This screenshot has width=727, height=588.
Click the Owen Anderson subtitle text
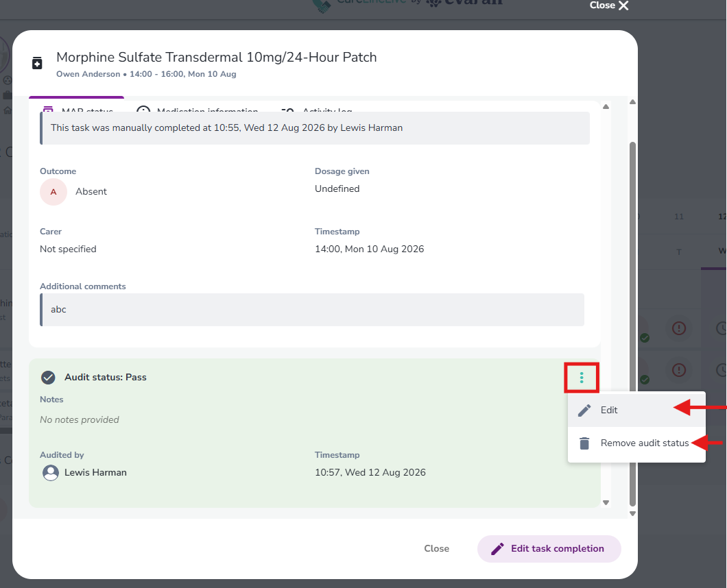click(146, 74)
